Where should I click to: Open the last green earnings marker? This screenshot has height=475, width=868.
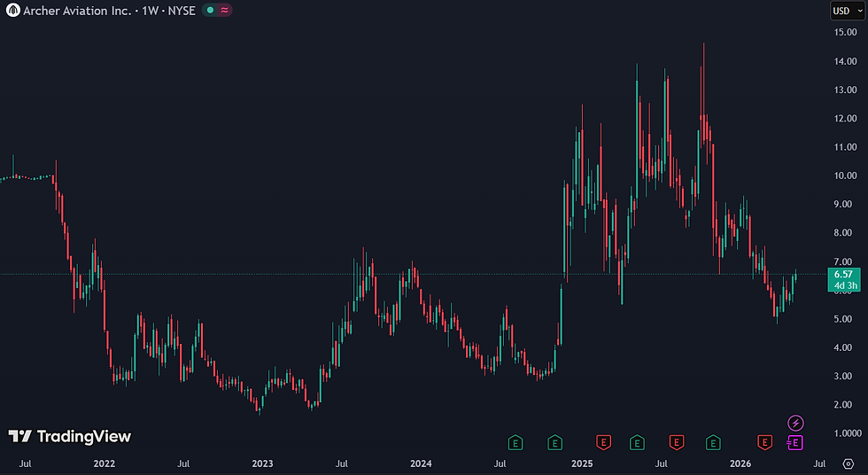(x=713, y=442)
